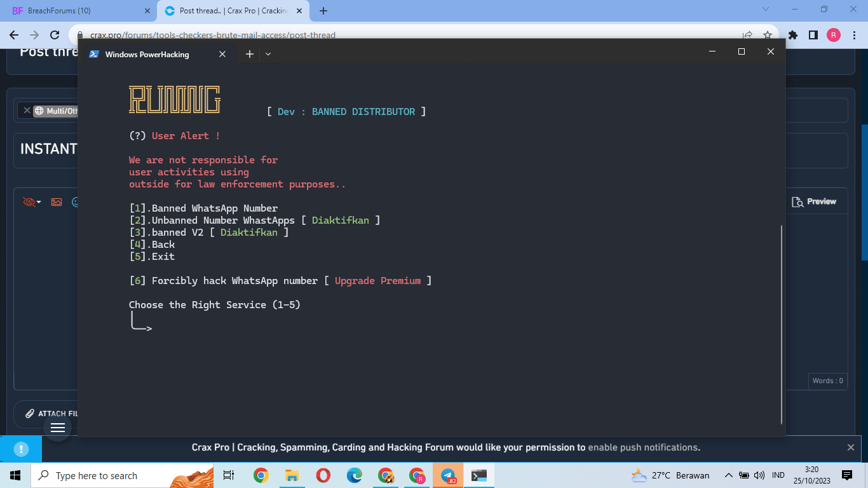Open File Explorer from the taskbar
The width and height of the screenshot is (868, 488).
click(292, 475)
